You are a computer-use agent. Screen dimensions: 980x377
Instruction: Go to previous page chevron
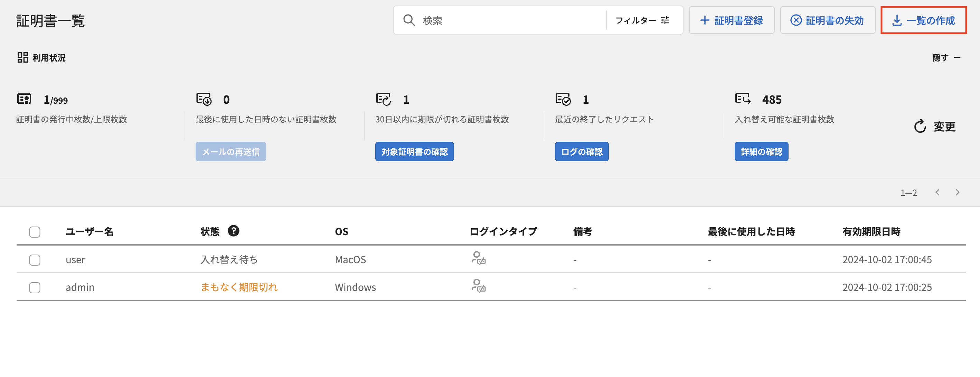(937, 192)
